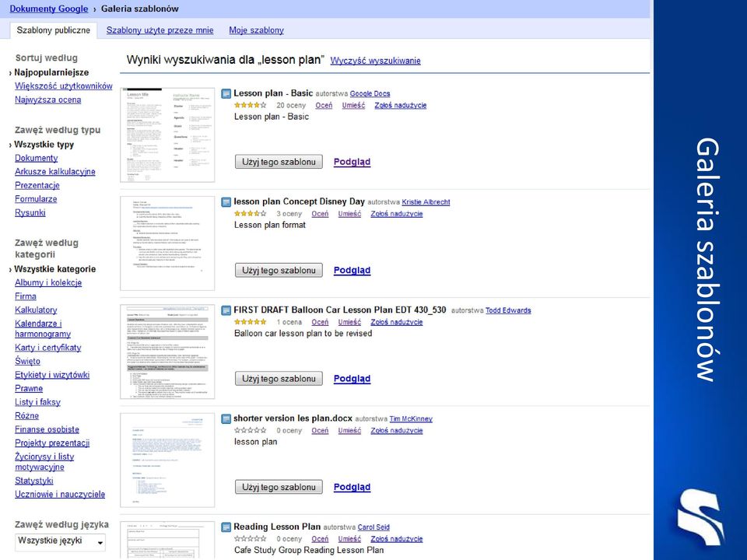Preview Lesson plan - Basic via Podgląd
Viewport: 747px width, 560px height.
point(352,162)
